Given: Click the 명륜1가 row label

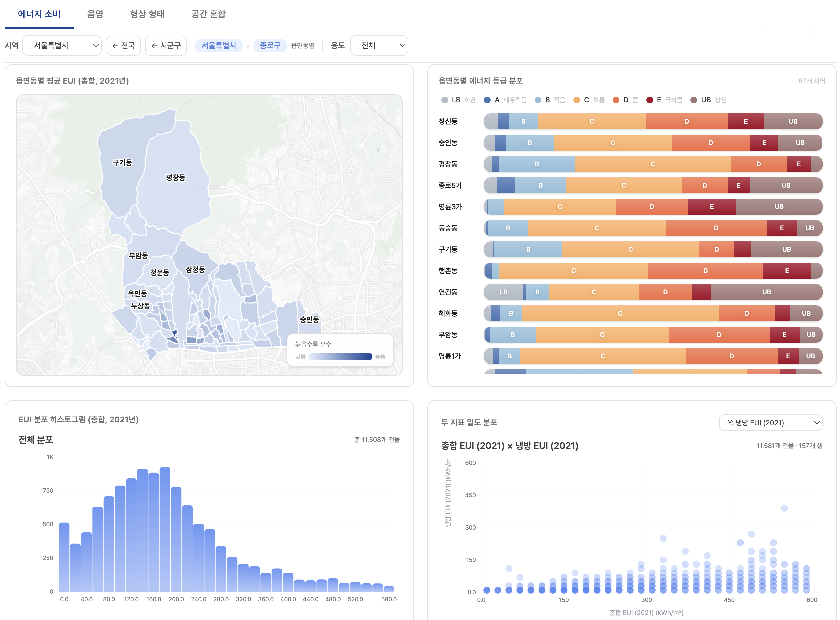Looking at the screenshot, I should [450, 356].
